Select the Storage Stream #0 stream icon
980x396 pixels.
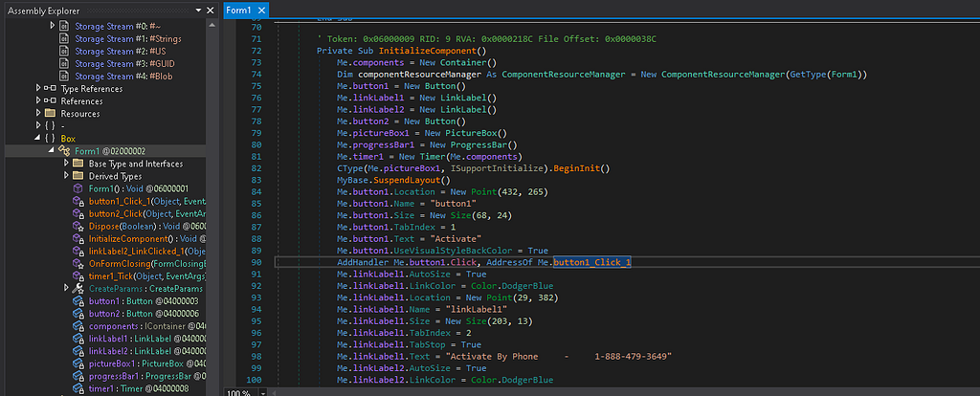pos(64,26)
